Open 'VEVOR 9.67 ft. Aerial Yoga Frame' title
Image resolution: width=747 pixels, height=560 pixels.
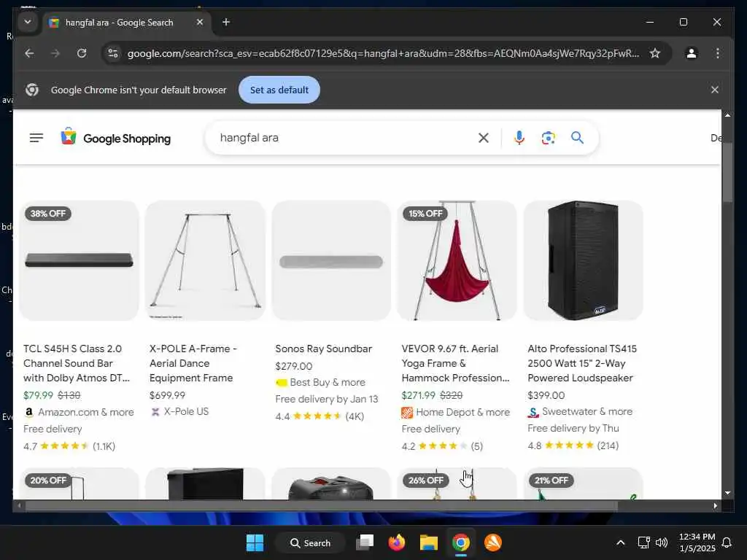coord(455,363)
